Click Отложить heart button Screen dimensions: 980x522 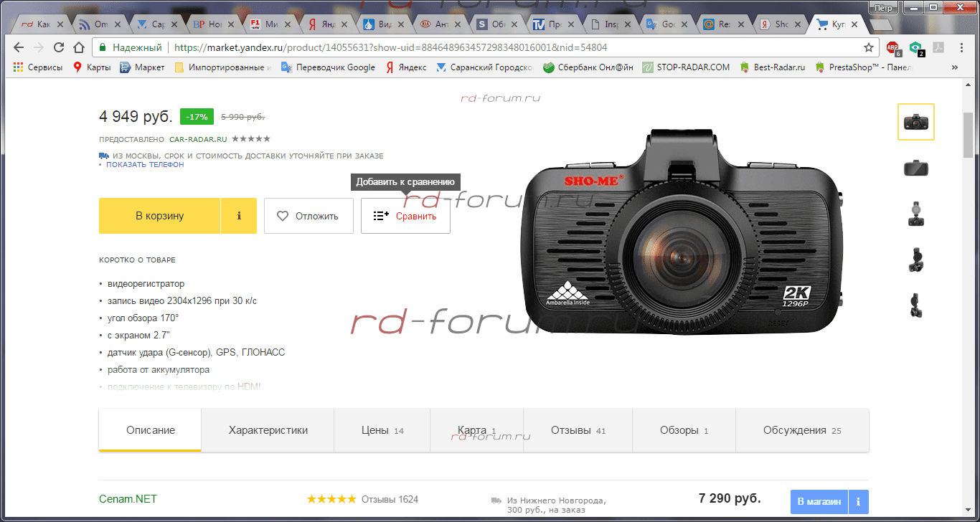pos(308,216)
